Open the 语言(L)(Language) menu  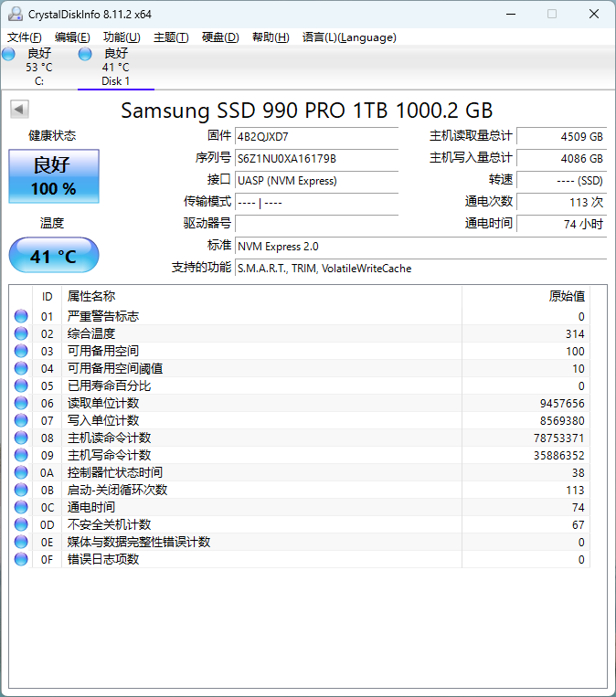pos(349,37)
